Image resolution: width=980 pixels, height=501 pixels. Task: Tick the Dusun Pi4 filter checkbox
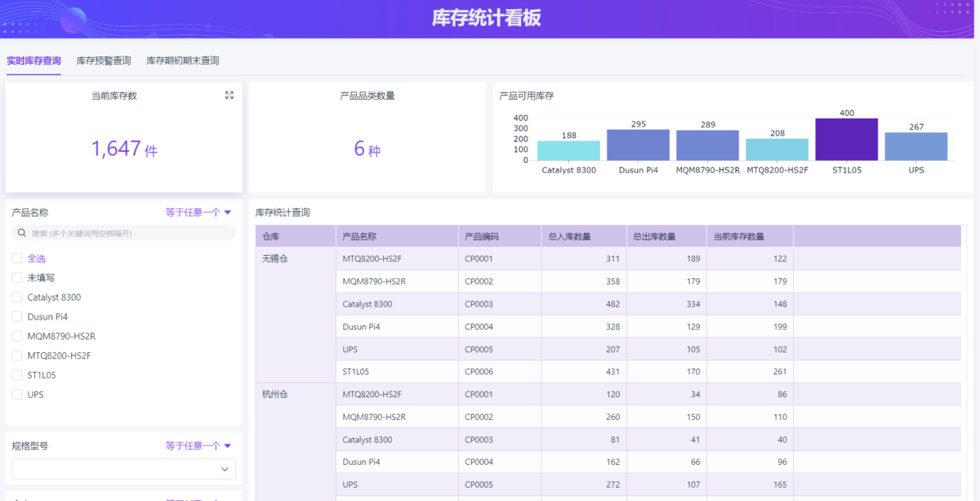tap(17, 317)
